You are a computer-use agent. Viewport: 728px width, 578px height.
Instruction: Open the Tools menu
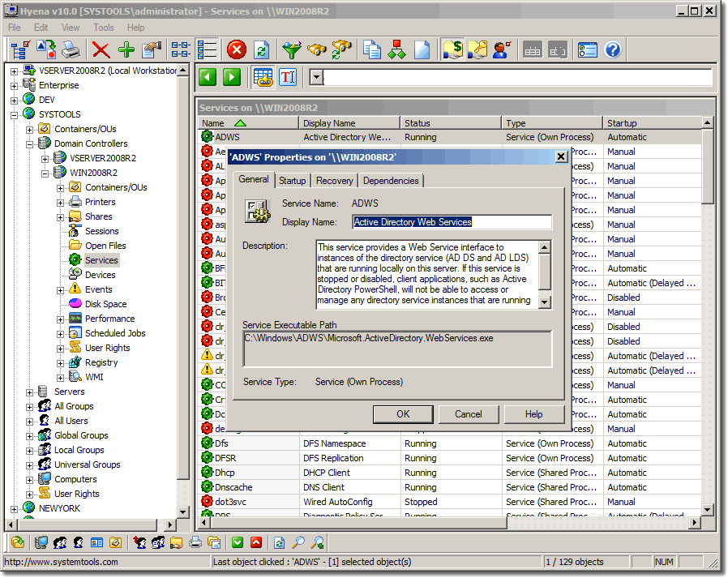tap(104, 28)
